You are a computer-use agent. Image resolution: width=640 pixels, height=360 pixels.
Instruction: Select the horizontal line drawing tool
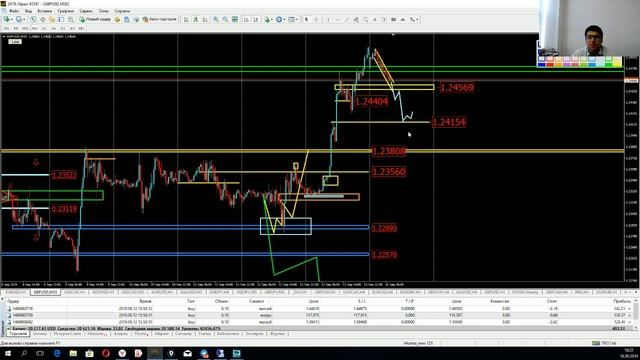pyautogui.click(x=338, y=19)
